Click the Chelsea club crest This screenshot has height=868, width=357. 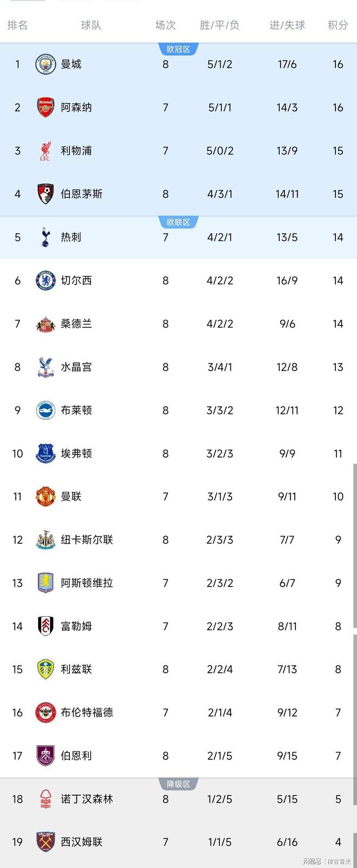(x=45, y=281)
